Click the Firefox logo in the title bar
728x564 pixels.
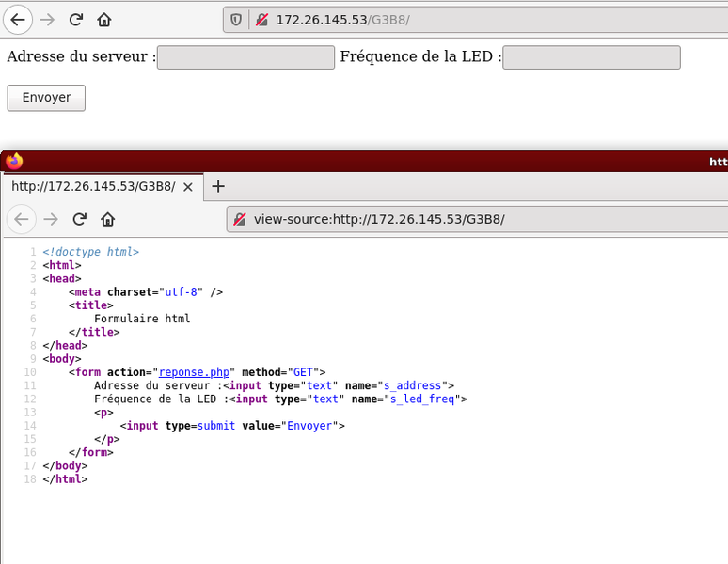coord(13,162)
